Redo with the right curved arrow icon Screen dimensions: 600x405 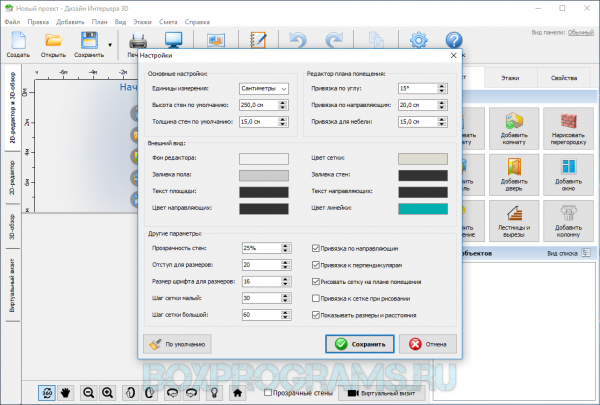pyautogui.click(x=334, y=40)
